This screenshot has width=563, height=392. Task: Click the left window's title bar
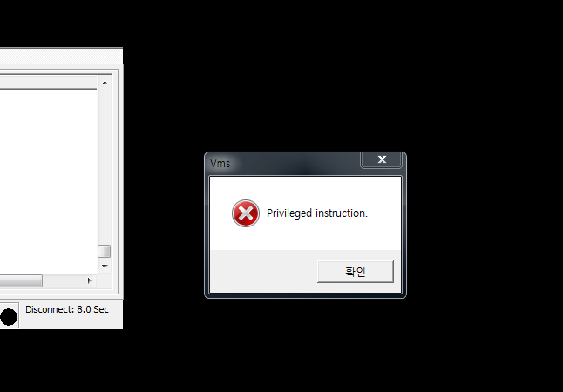[x=61, y=56]
